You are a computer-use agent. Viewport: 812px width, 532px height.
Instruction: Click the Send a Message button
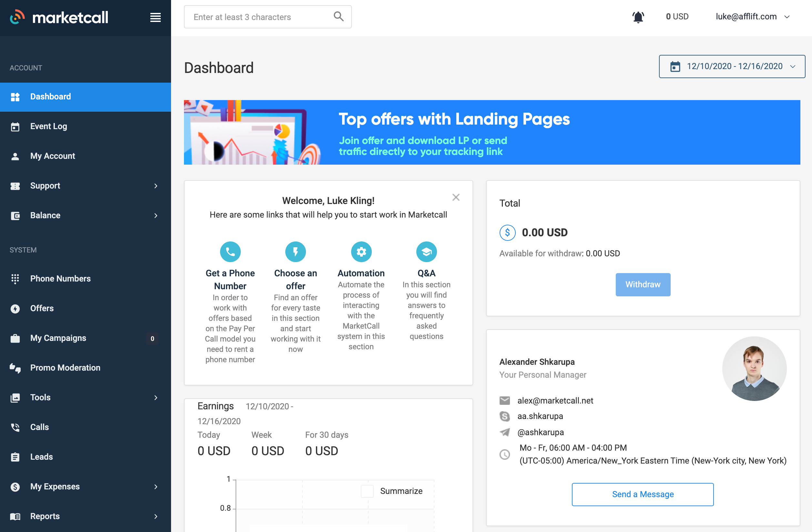643,495
